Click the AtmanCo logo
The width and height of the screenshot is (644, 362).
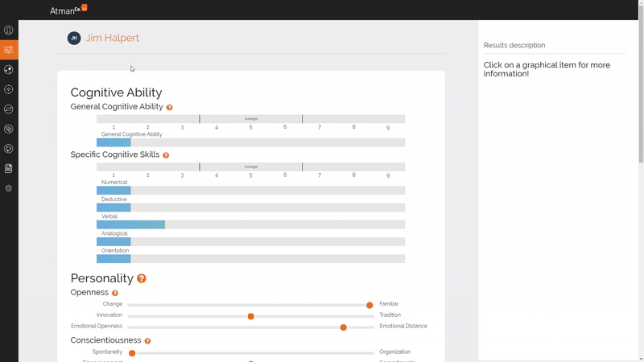point(68,10)
